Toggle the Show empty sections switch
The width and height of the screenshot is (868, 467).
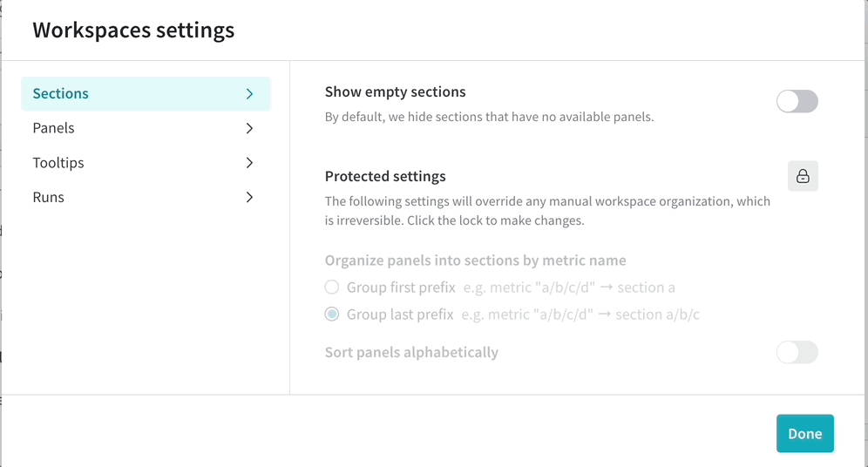pyautogui.click(x=797, y=102)
